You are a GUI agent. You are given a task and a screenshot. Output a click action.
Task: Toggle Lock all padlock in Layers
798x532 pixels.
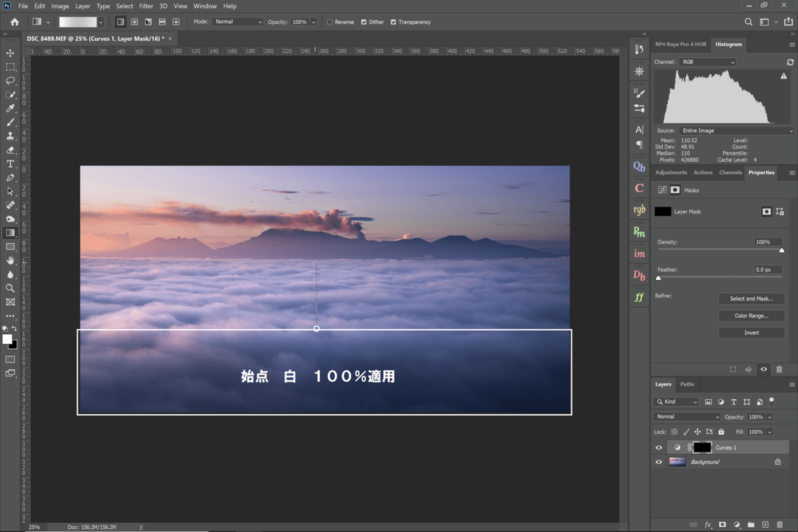[721, 432]
